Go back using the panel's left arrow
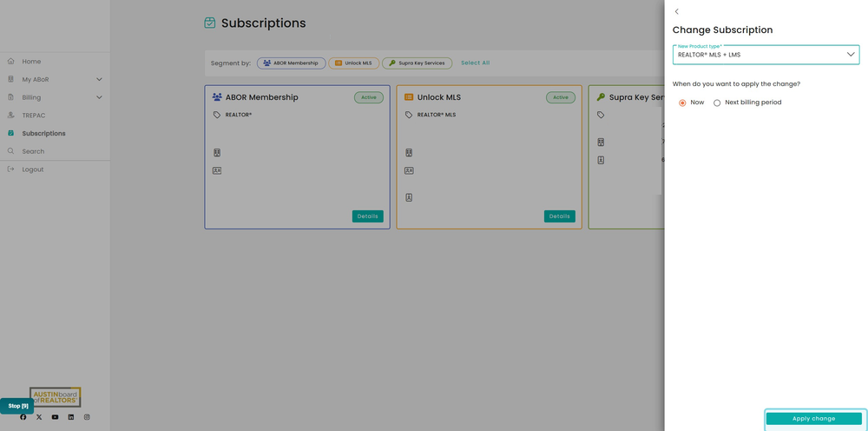The height and width of the screenshot is (431, 868). click(x=676, y=11)
